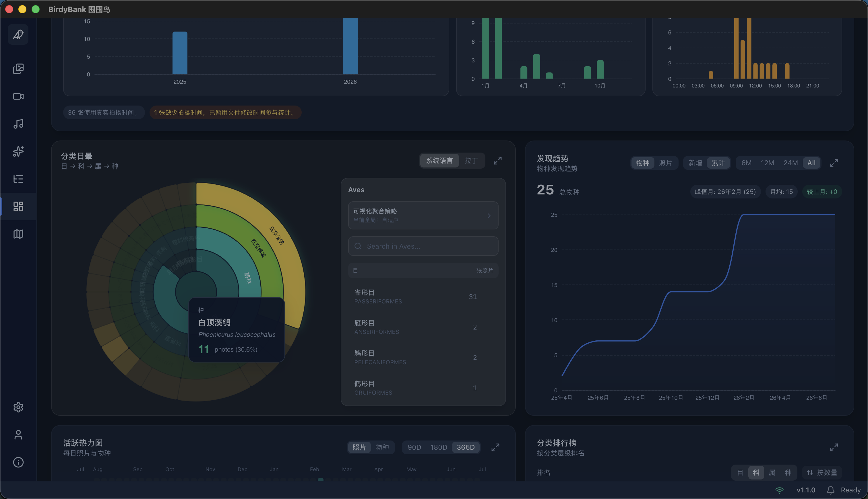Switch trend mode to 新增
The width and height of the screenshot is (868, 499).
click(x=695, y=163)
